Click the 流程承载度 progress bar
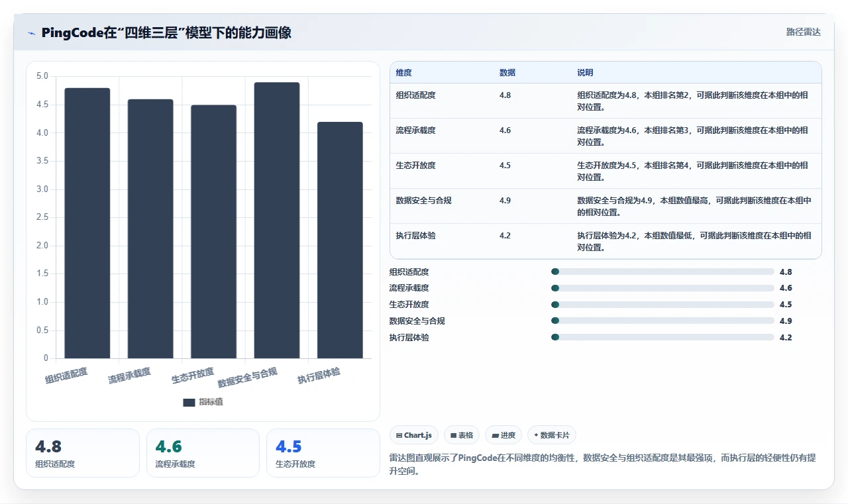848x504 pixels. [x=662, y=288]
